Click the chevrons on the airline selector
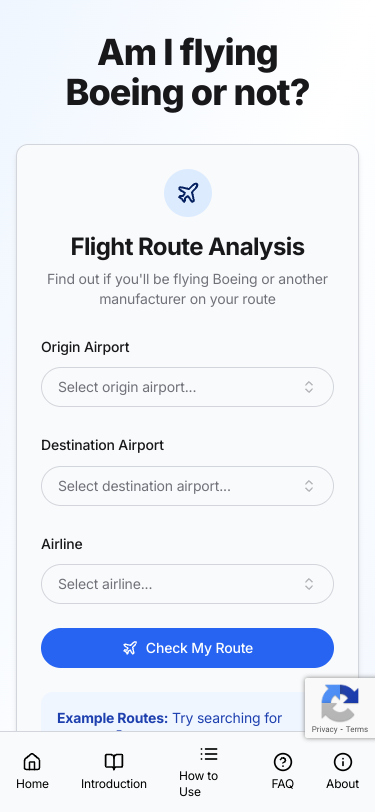Viewport: 375px width, 812px height. [x=309, y=584]
